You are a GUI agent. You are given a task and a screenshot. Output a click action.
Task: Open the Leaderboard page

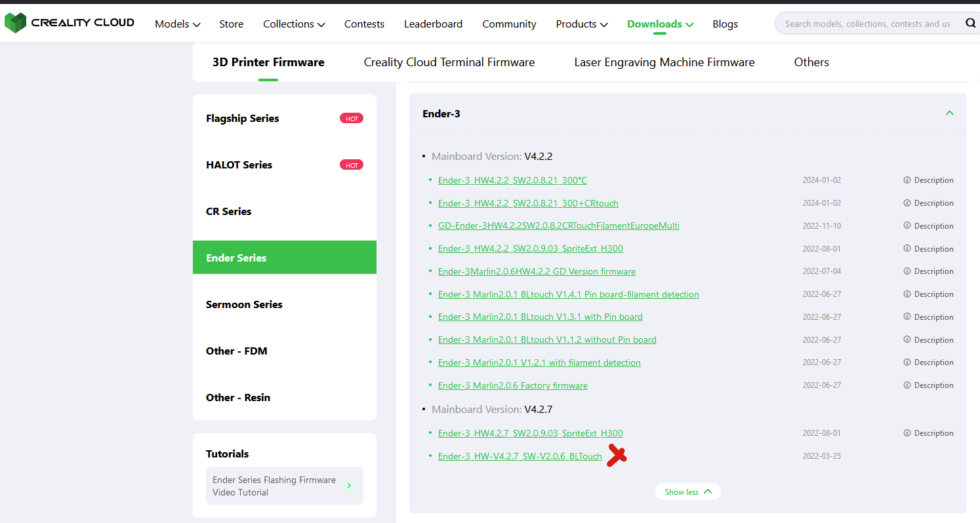pyautogui.click(x=433, y=24)
